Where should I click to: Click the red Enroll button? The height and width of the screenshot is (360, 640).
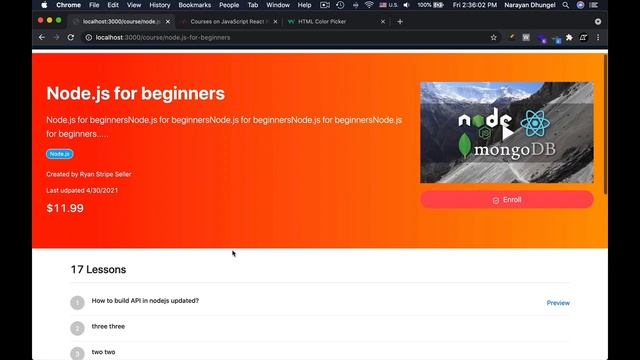(x=507, y=200)
